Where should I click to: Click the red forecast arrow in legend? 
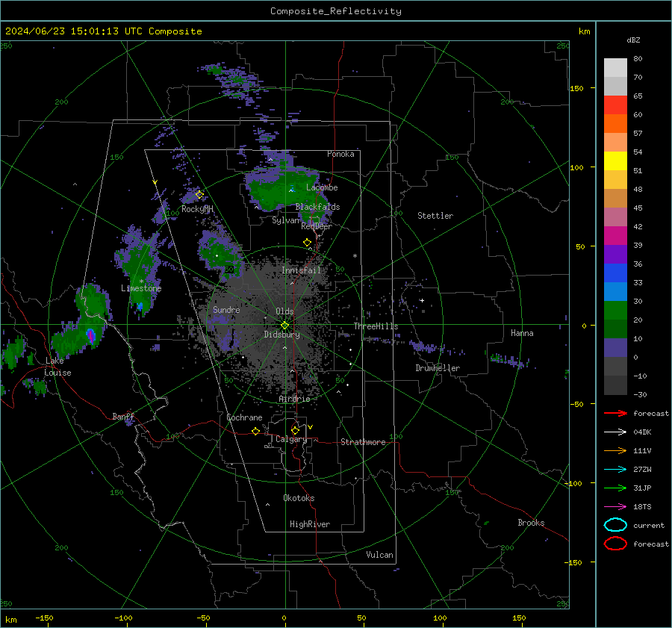(x=615, y=413)
